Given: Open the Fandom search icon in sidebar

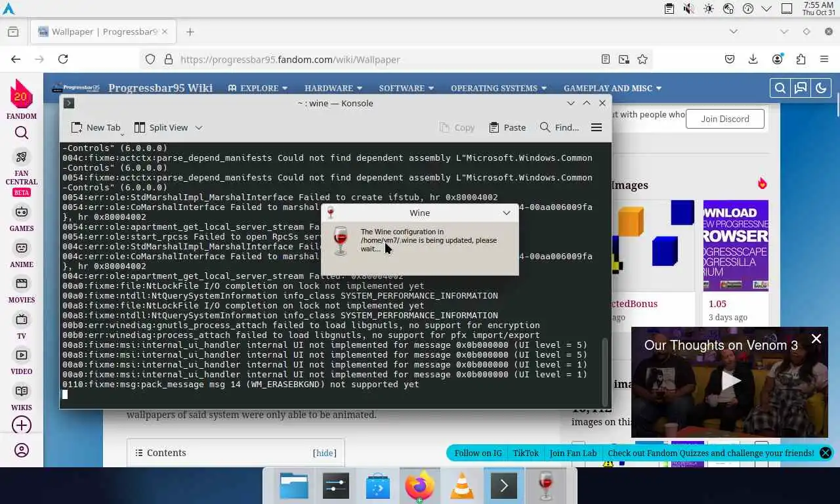Looking at the screenshot, I should [x=22, y=133].
